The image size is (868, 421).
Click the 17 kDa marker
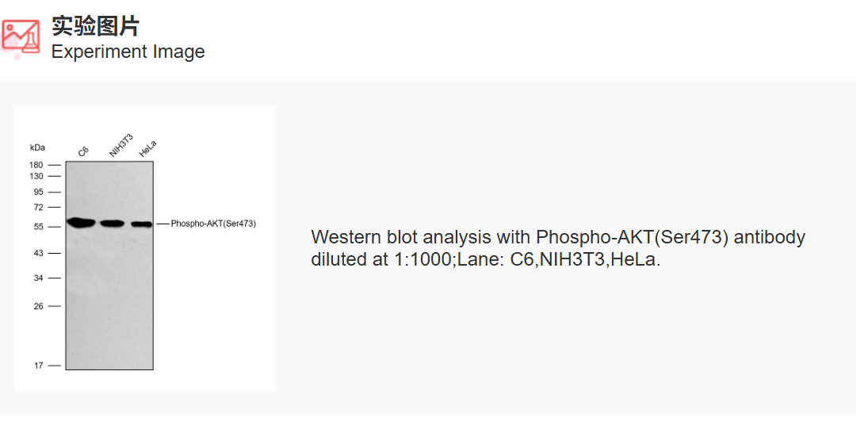39,366
